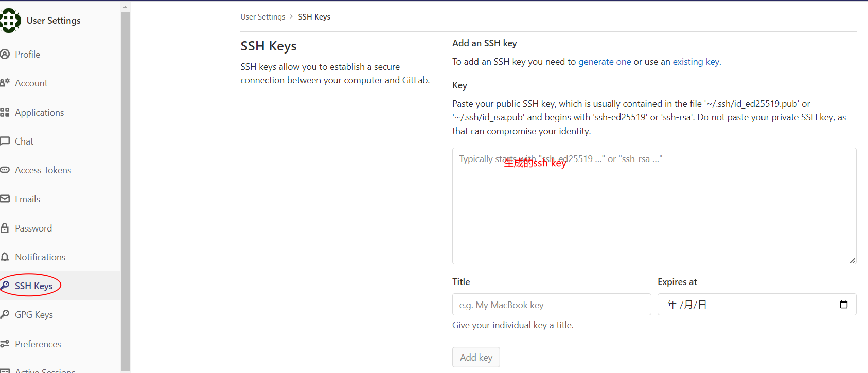Open Applications in sidebar
Viewport: 868px width, 373px height.
coord(40,112)
